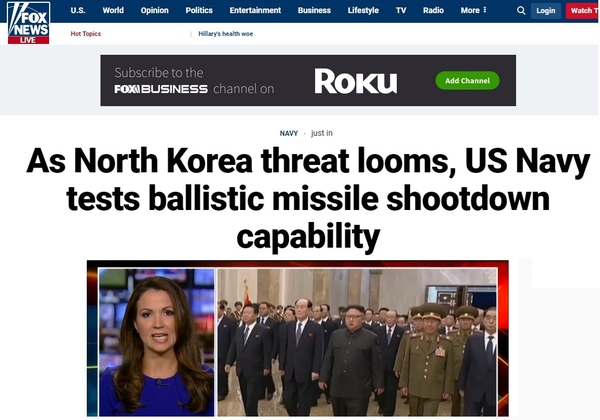The width and height of the screenshot is (600, 420).
Task: Select TV in the navigation bar
Action: coord(401,10)
